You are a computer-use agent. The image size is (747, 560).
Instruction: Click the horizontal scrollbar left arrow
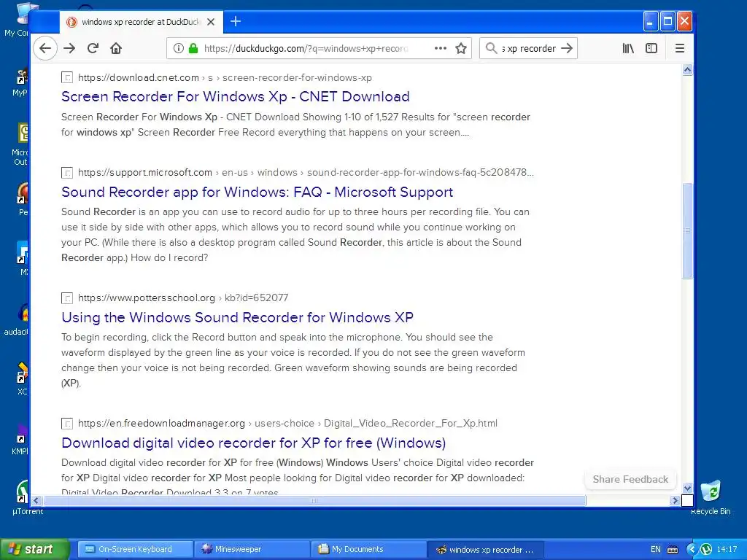click(36, 500)
